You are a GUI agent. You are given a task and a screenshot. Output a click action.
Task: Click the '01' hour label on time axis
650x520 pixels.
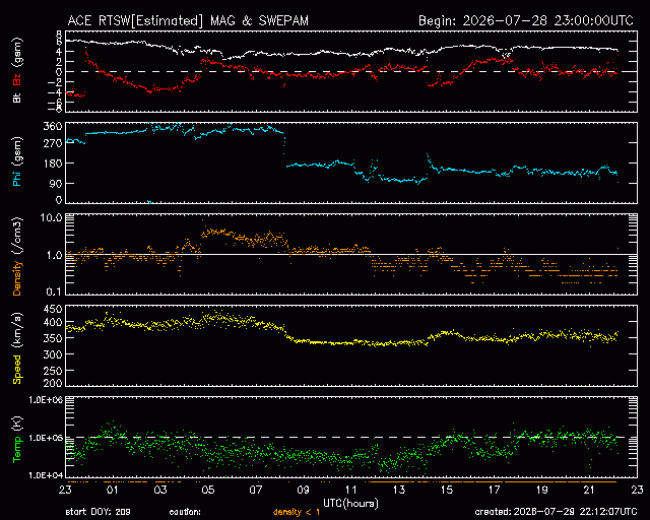pos(112,490)
